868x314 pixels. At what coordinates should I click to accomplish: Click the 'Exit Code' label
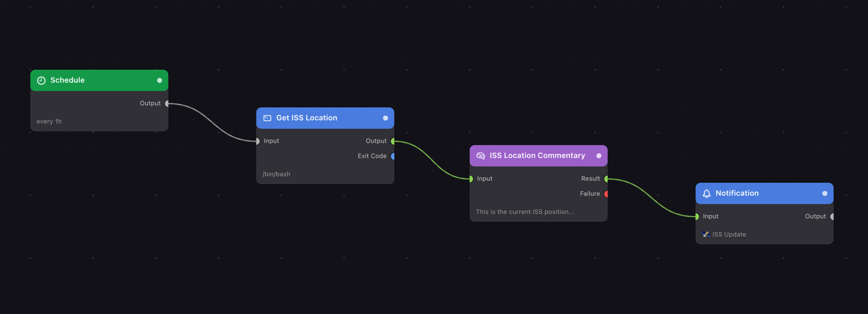point(372,156)
